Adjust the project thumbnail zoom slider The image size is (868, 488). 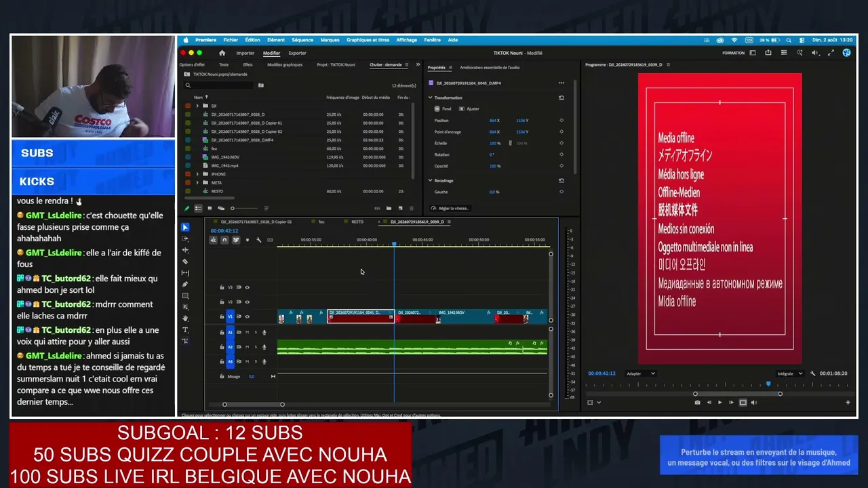coord(245,208)
